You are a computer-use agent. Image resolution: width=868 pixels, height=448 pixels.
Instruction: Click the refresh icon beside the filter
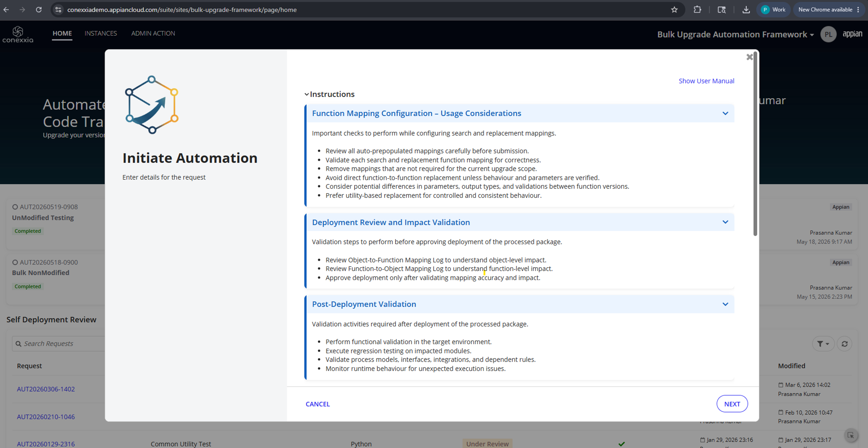coord(844,344)
